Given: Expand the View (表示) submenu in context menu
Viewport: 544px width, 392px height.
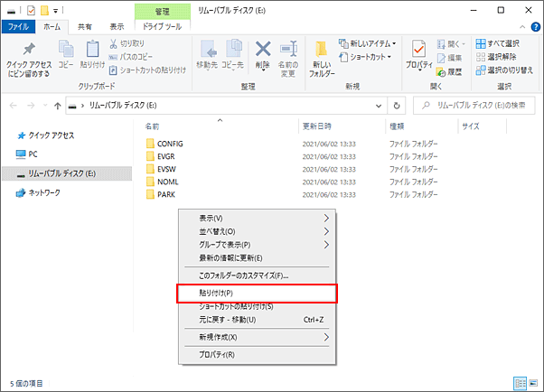Looking at the screenshot, I should click(258, 219).
